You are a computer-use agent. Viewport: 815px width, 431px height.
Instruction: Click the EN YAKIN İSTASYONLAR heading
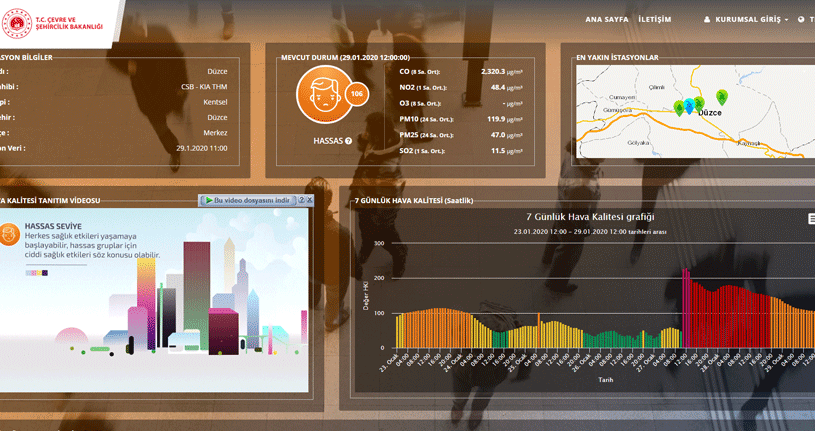point(617,58)
